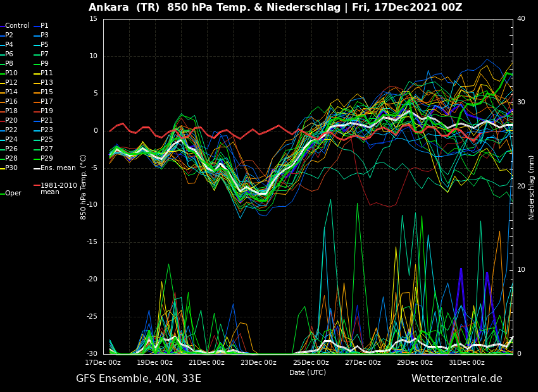538x392 pixels.
Task: Select the 'P22' legend label
Action: [11, 130]
